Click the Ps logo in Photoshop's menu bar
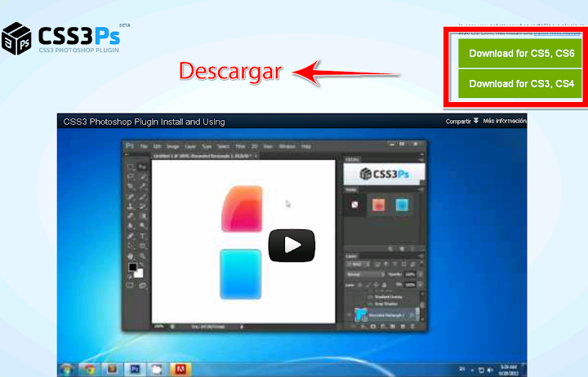 (130, 146)
